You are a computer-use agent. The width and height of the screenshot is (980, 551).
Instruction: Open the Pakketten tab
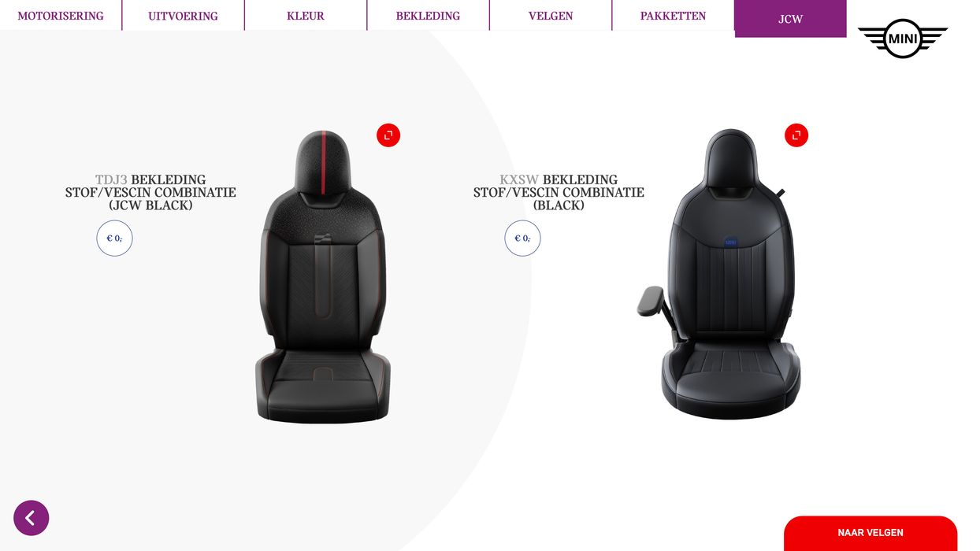coord(673,16)
